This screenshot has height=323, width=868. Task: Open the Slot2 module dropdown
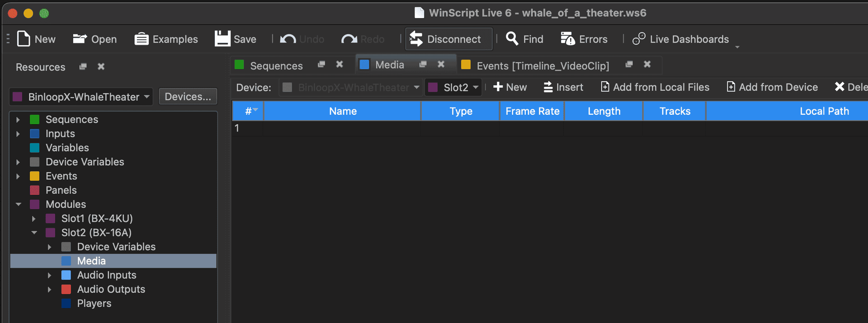453,87
